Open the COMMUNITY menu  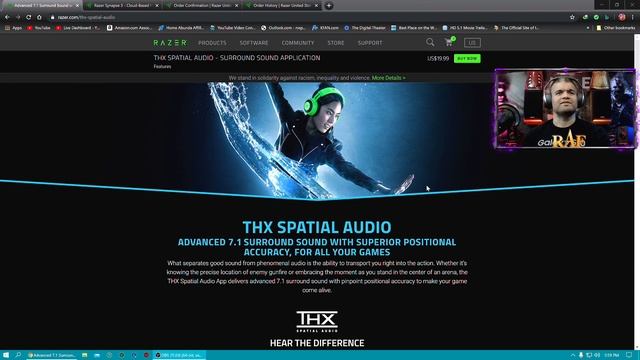point(298,42)
